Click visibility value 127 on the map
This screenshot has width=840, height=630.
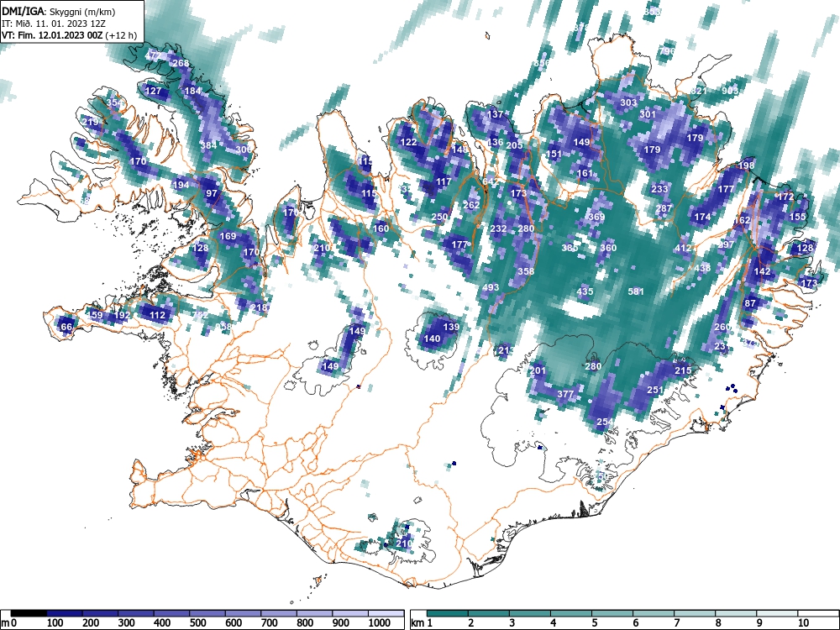(x=153, y=91)
